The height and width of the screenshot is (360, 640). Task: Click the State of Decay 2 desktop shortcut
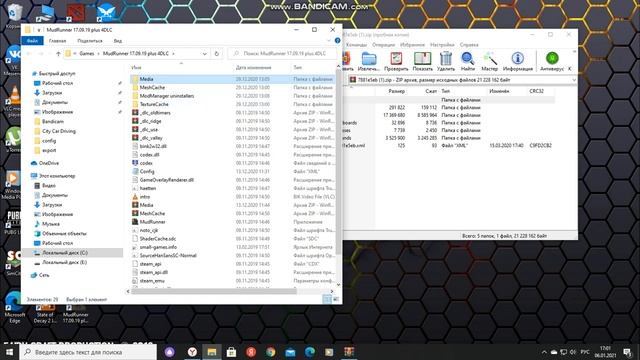click(45, 313)
